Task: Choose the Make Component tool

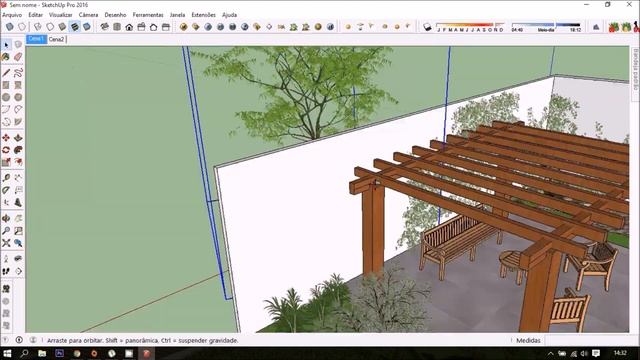Action: [18, 44]
